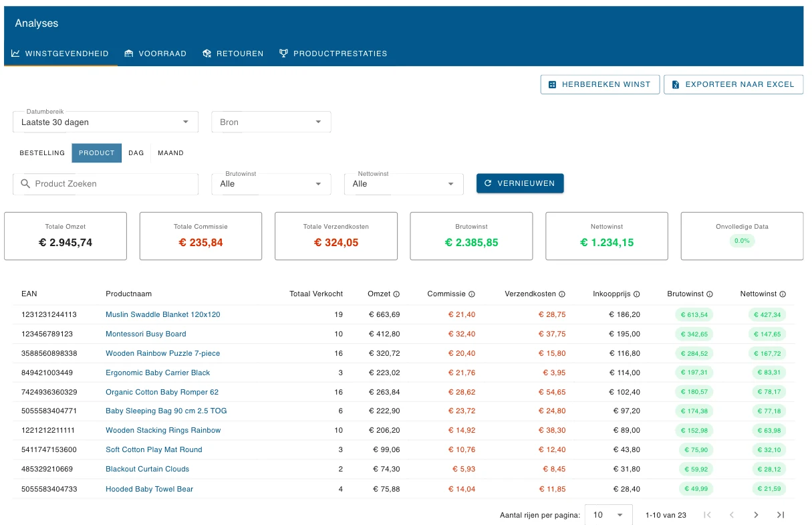Click the info icon beside Brutowinst header

click(710, 294)
